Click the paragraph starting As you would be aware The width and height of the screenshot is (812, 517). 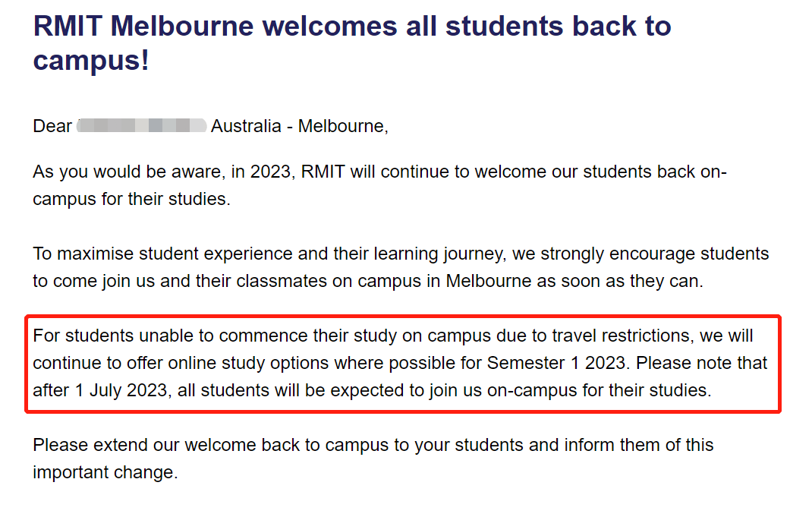point(379,185)
